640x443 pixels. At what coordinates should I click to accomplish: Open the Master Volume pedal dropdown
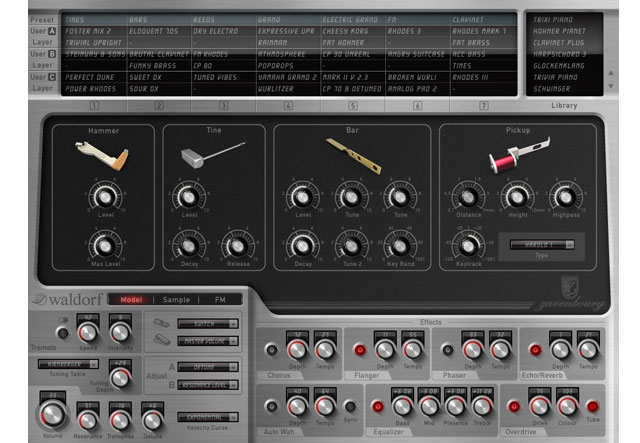[x=208, y=341]
